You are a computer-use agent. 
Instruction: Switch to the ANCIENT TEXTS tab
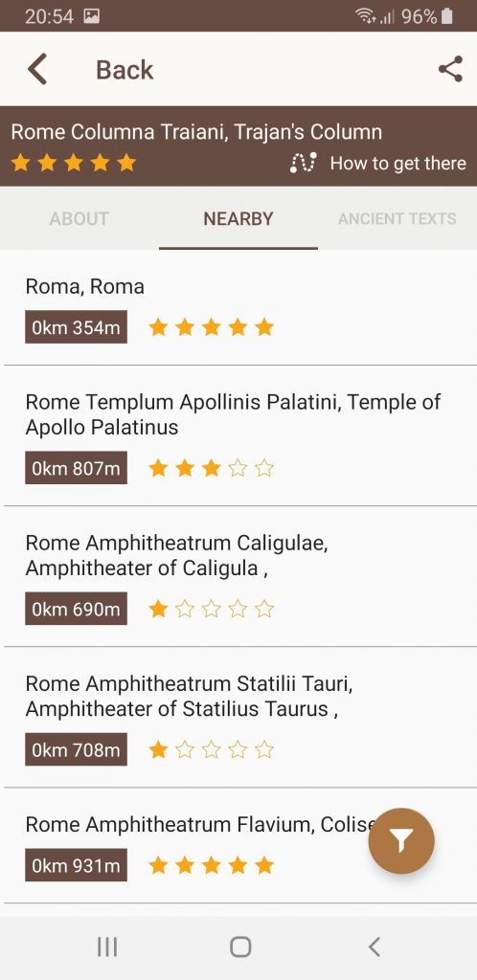[397, 219]
